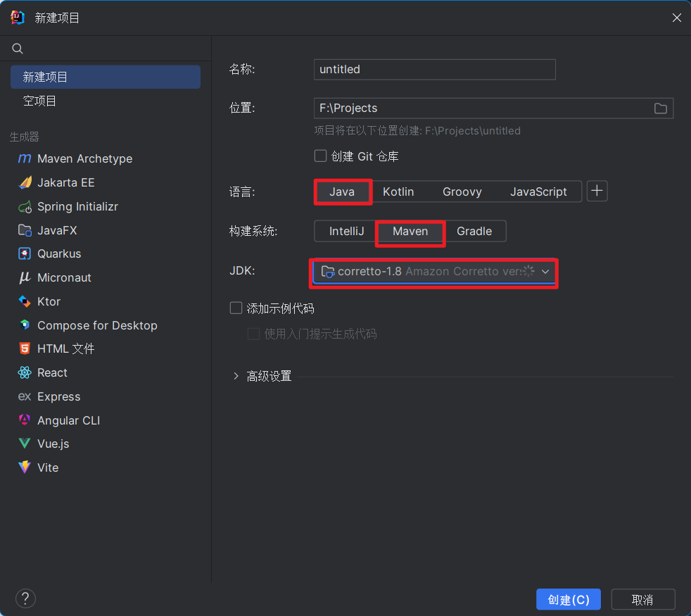Click the Vue.js V icon
The width and height of the screenshot is (691, 616).
coord(25,443)
